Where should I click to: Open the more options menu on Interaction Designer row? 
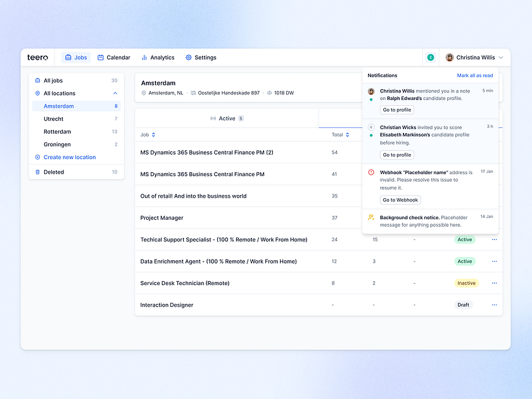pyautogui.click(x=494, y=305)
